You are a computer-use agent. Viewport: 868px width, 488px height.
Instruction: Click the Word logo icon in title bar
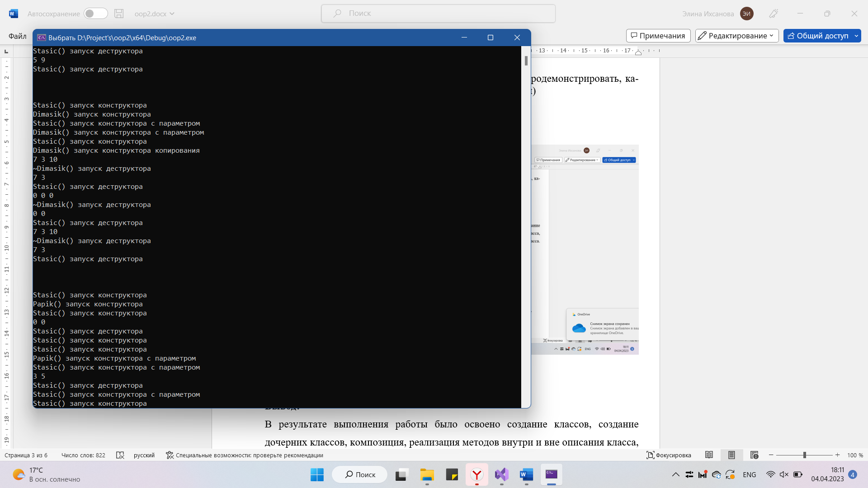point(14,14)
